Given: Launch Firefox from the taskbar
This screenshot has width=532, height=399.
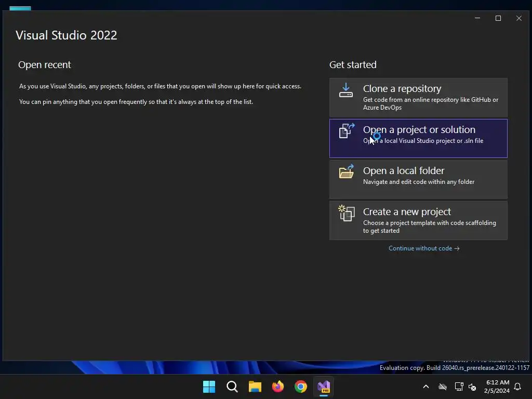Looking at the screenshot, I should click(278, 387).
